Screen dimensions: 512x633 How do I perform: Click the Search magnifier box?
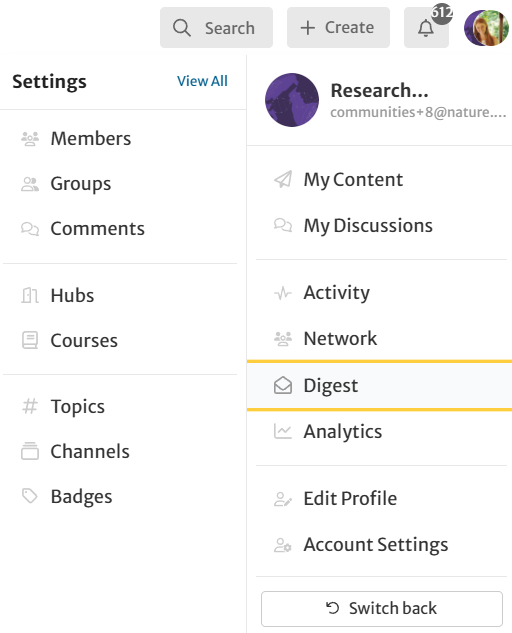click(216, 28)
